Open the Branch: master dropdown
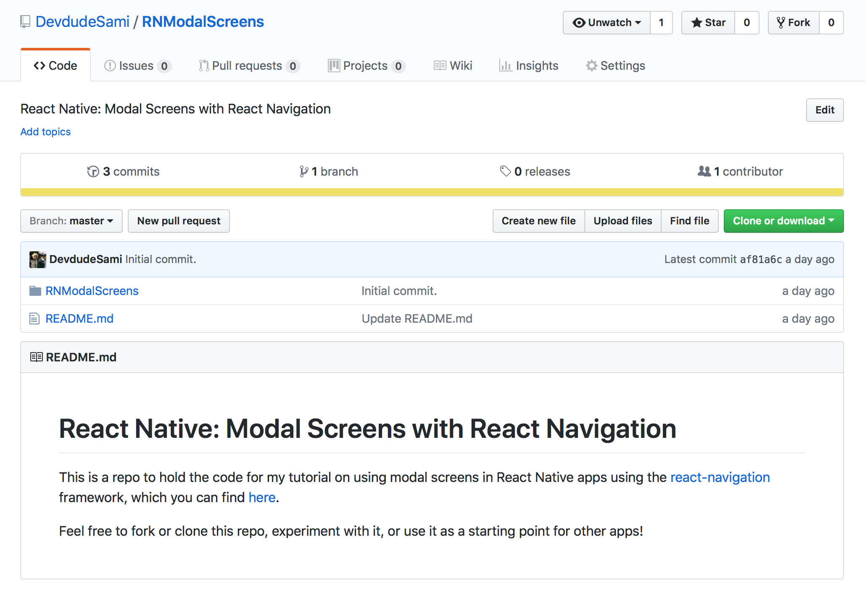 71,221
